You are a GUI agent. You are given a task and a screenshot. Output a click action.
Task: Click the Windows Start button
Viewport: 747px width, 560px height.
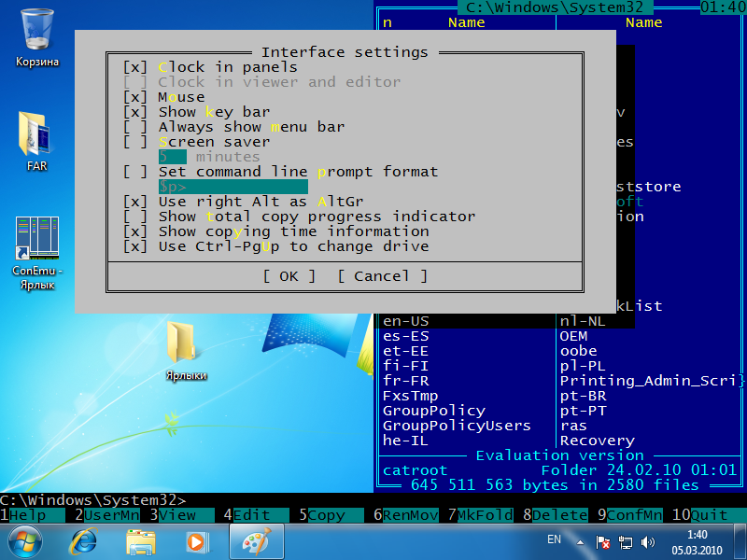pos(24,540)
